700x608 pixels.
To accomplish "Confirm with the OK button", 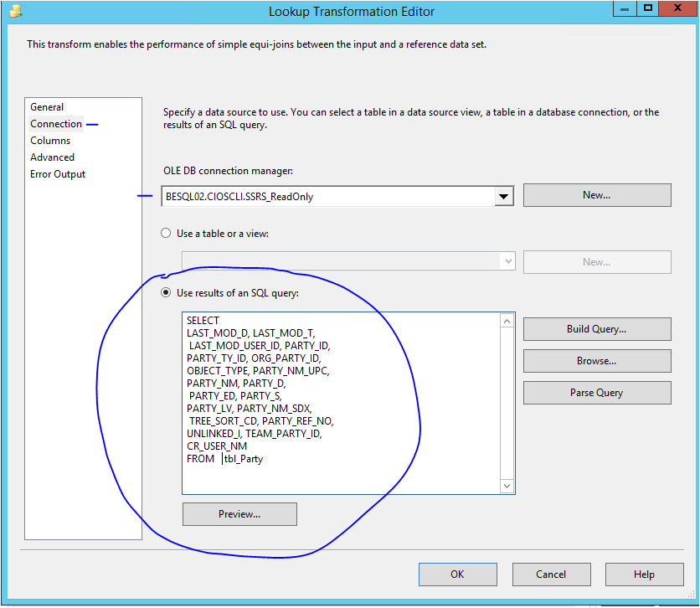I will tap(457, 574).
